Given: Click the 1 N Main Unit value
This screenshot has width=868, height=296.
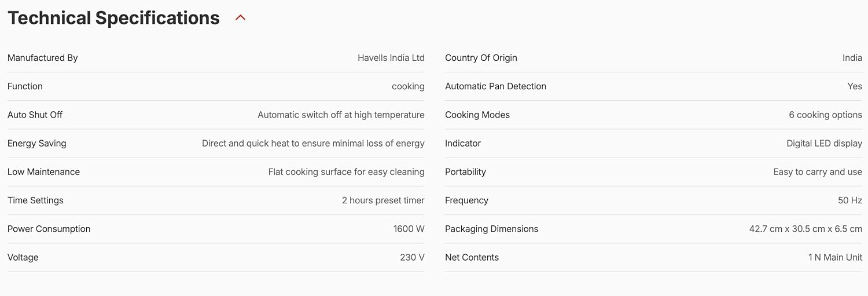Looking at the screenshot, I should (835, 257).
